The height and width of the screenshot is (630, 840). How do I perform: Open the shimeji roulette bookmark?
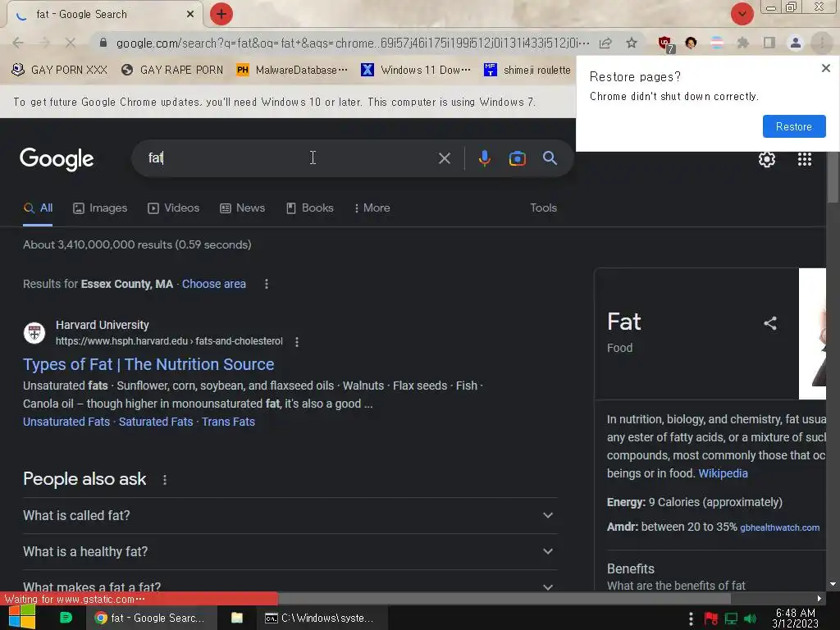[x=527, y=70]
